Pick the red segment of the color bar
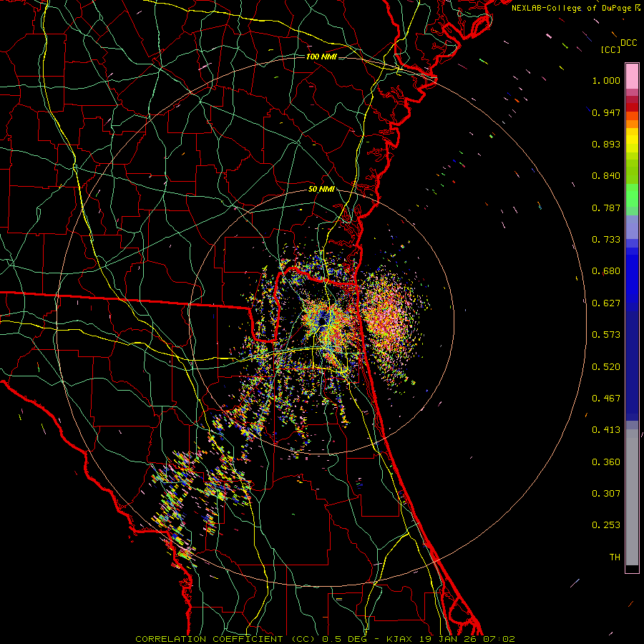Screen dimensions: 644x644 (632, 107)
